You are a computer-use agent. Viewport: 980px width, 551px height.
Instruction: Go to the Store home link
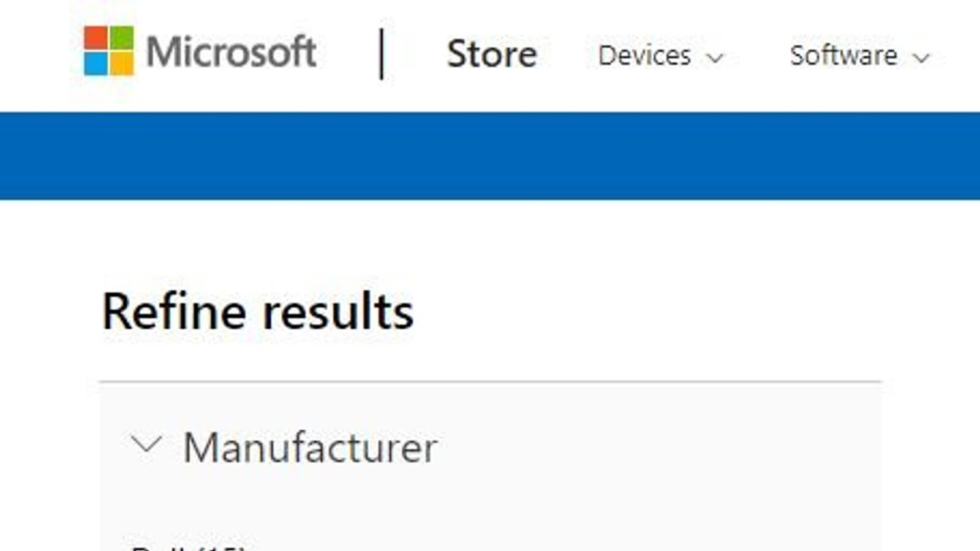pos(492,54)
